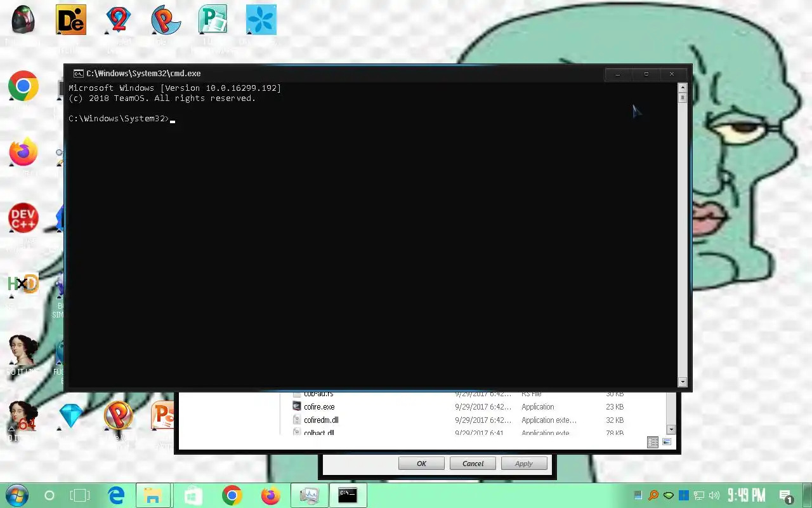Switch to File Explorer on the taskbar
This screenshot has height=508, width=812.
pyautogui.click(x=153, y=495)
